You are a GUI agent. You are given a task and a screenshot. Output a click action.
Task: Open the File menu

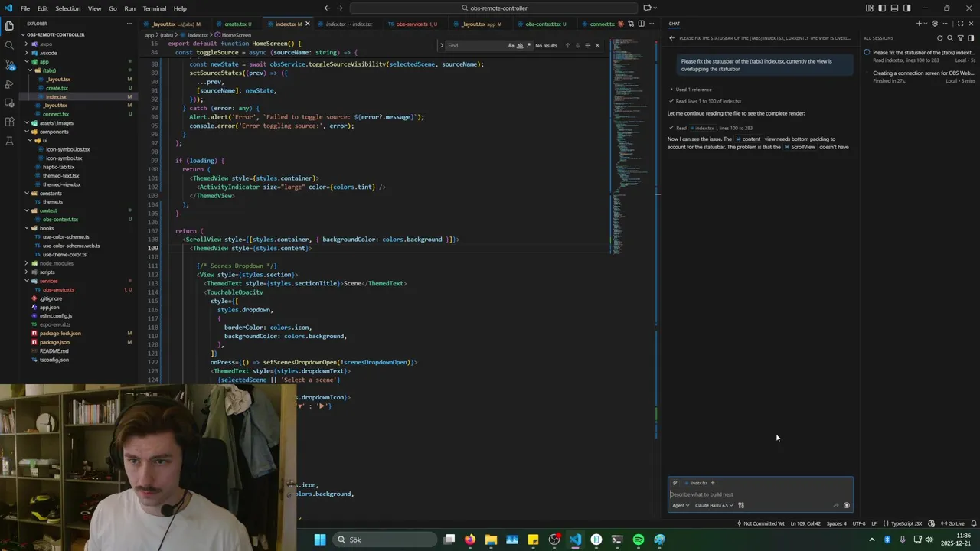pyautogui.click(x=25, y=8)
